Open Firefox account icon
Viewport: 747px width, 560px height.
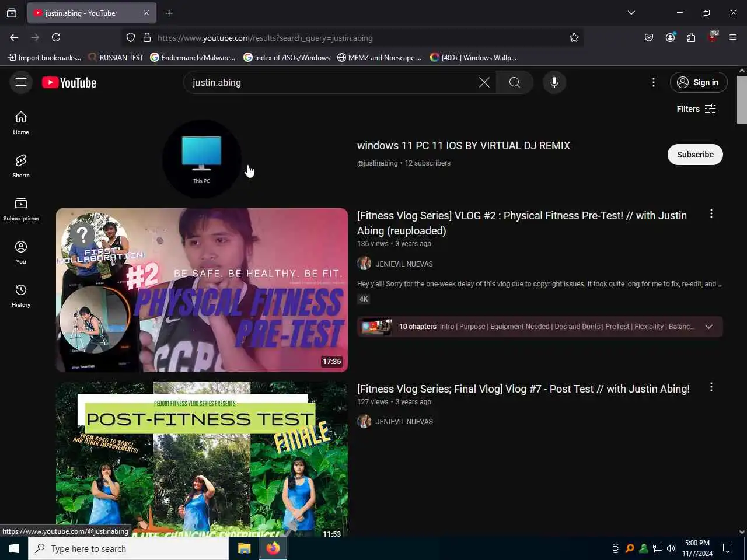pyautogui.click(x=670, y=37)
